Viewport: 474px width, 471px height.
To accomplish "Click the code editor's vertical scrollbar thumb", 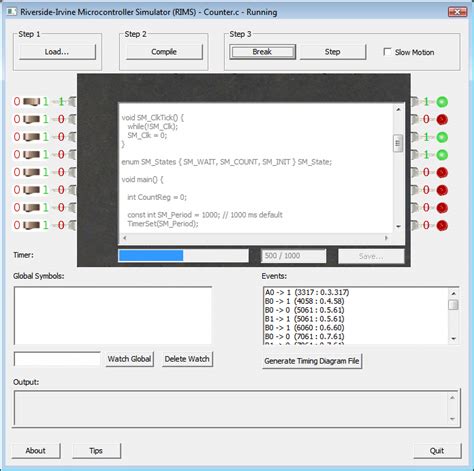I will coord(398,143).
